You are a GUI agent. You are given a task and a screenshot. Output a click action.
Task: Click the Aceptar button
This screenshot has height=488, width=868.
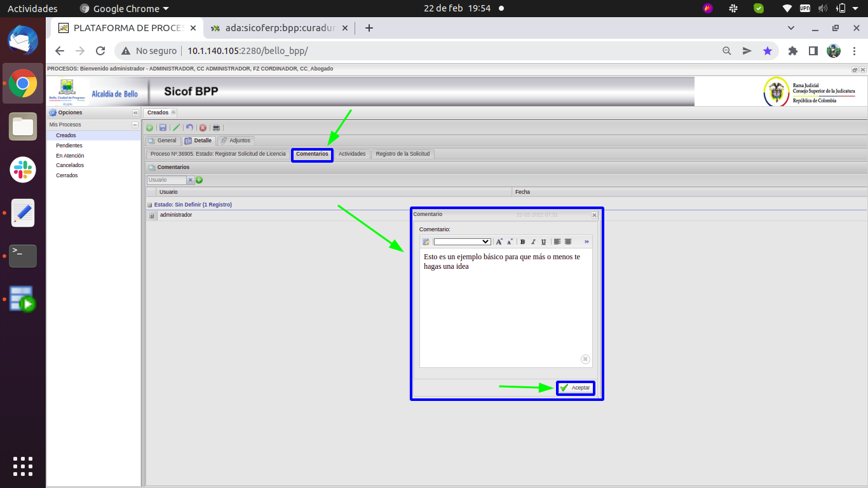tap(576, 388)
